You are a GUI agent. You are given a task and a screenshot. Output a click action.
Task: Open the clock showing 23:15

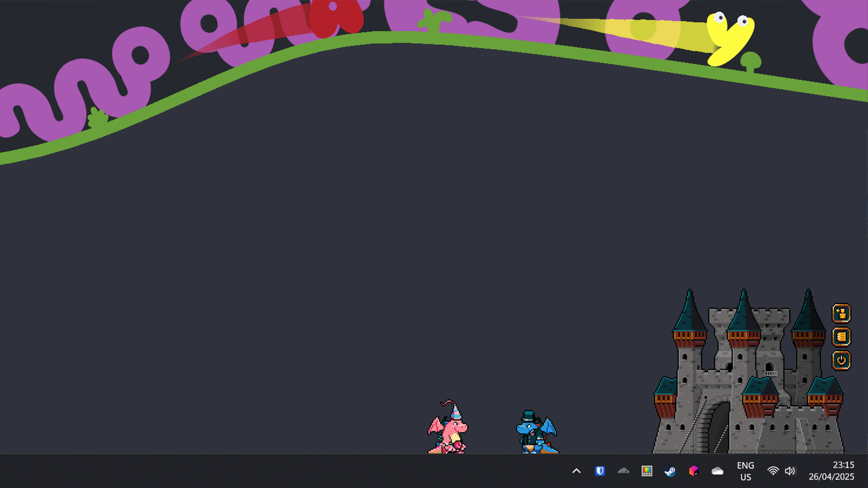831,471
